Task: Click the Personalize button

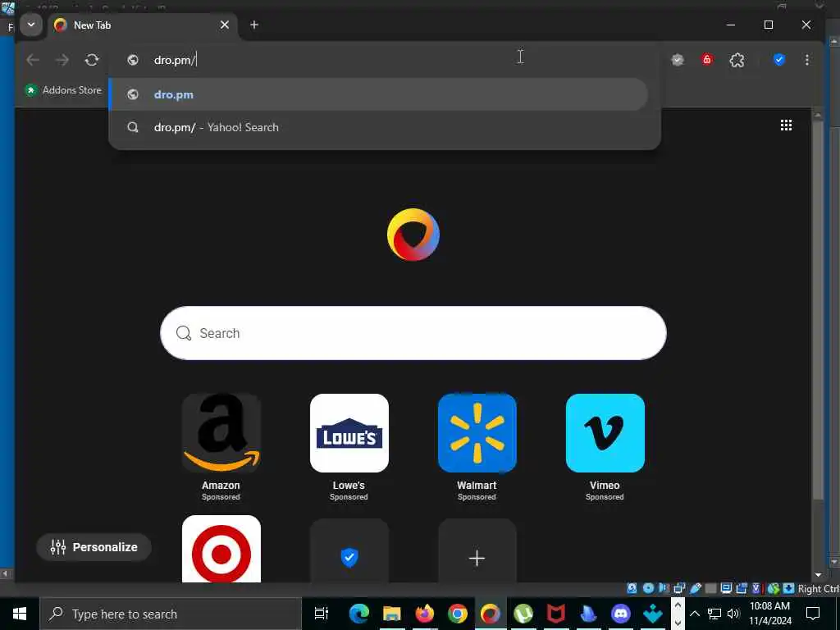Action: point(94,547)
